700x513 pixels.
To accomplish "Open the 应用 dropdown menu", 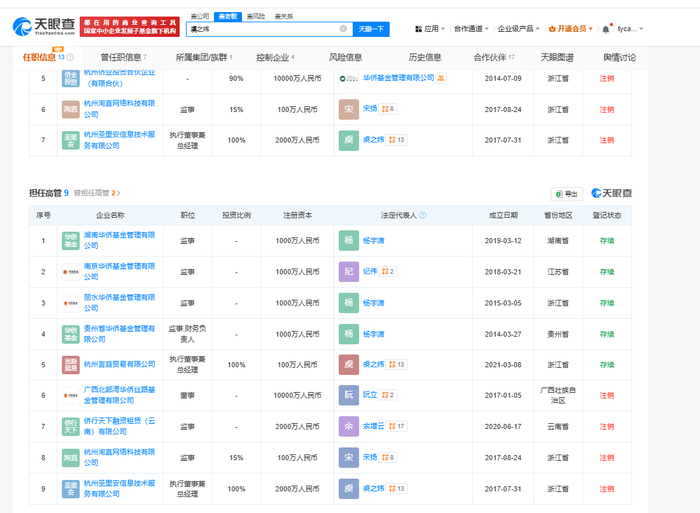I will (432, 29).
